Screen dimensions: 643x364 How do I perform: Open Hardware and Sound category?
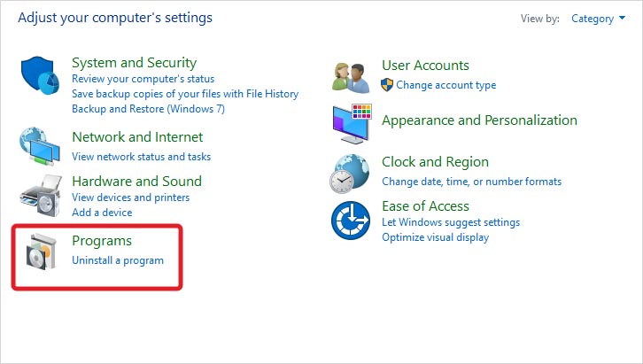click(x=137, y=182)
